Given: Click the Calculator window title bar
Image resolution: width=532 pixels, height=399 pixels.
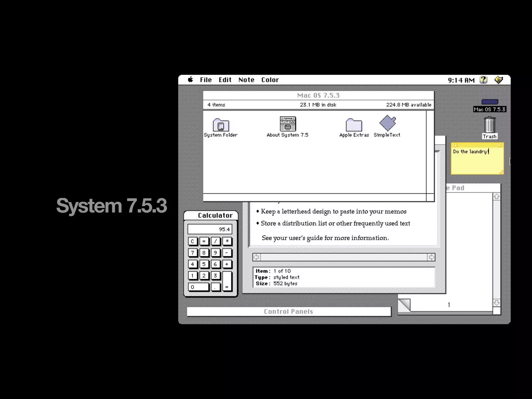Looking at the screenshot, I should coord(211,215).
